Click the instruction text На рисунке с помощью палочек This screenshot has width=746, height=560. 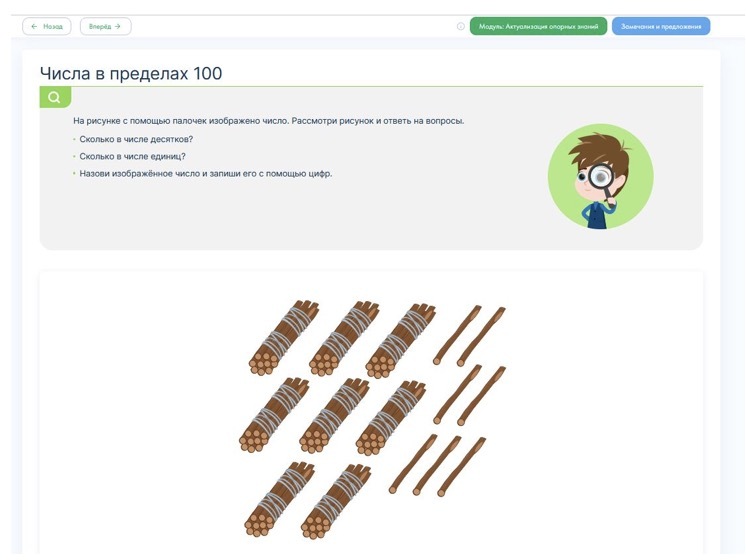click(x=268, y=121)
